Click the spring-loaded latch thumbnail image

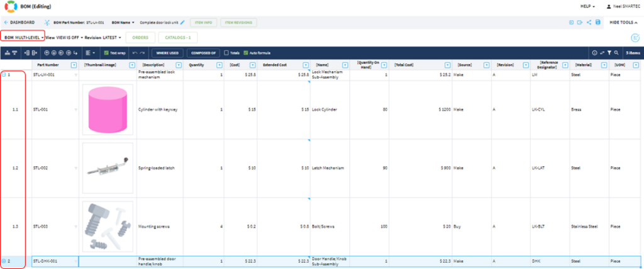pyautogui.click(x=108, y=168)
